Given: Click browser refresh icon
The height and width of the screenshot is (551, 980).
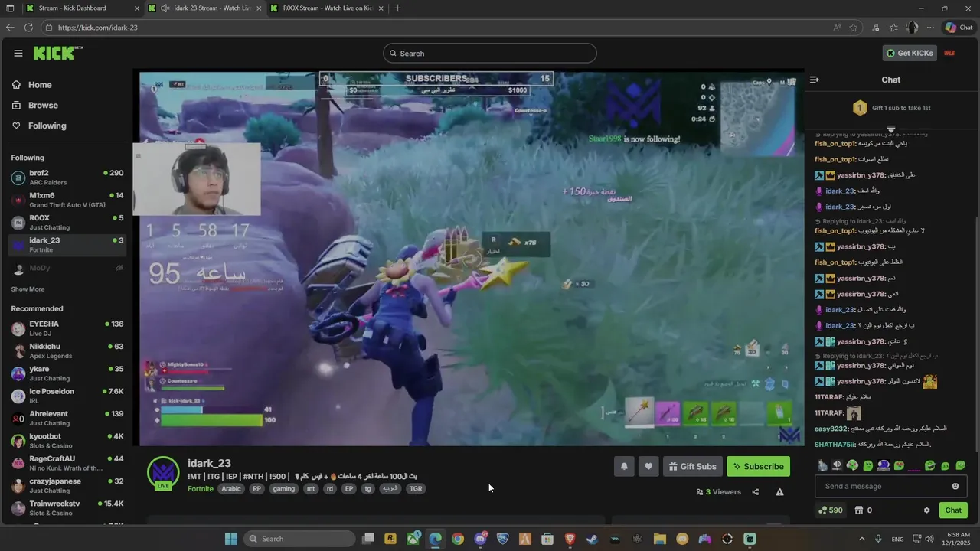Looking at the screenshot, I should click(28, 28).
